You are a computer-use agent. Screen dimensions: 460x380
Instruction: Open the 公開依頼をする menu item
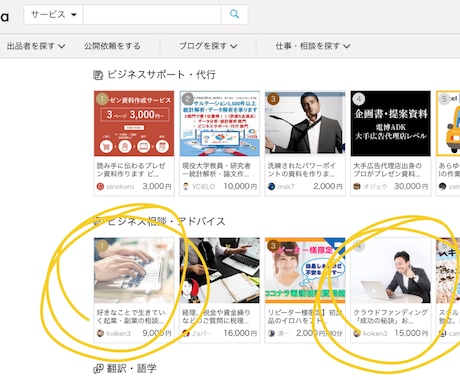[x=112, y=46]
